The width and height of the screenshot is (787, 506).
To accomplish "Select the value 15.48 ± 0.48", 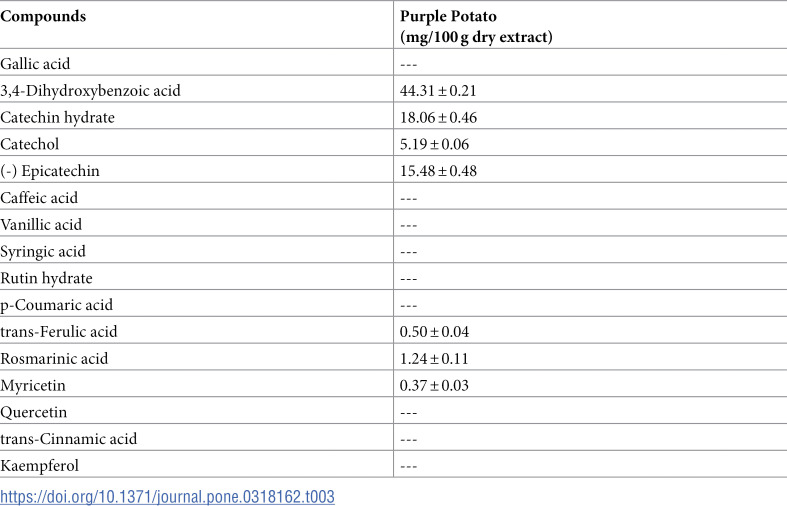I will click(438, 171).
